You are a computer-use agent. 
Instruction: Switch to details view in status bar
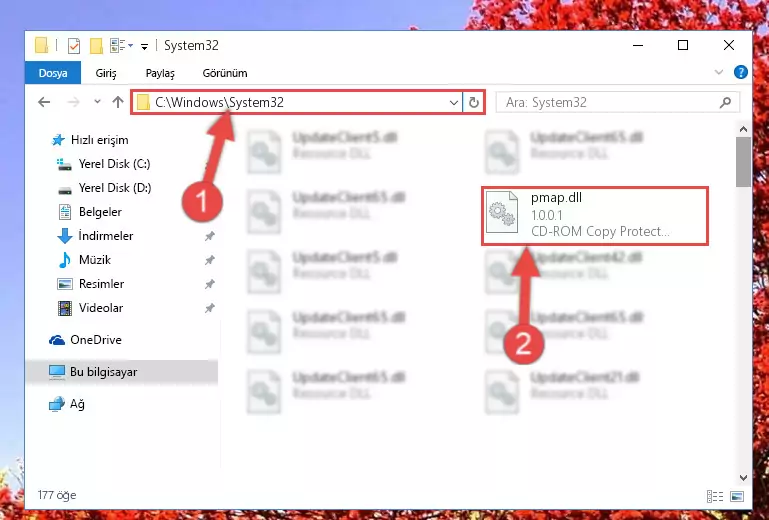pyautogui.click(x=715, y=496)
